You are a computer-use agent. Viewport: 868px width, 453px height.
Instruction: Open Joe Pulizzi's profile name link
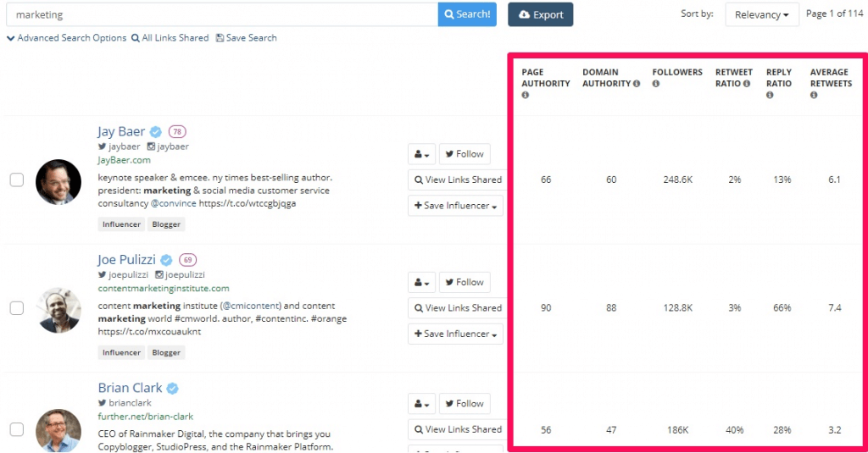[x=127, y=260]
